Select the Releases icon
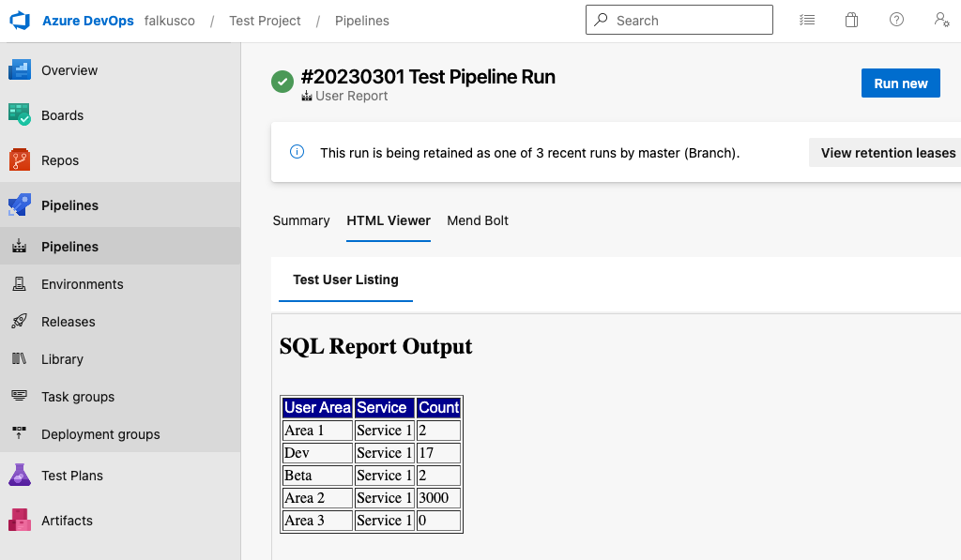This screenshot has height=560, width=961. pos(19,321)
